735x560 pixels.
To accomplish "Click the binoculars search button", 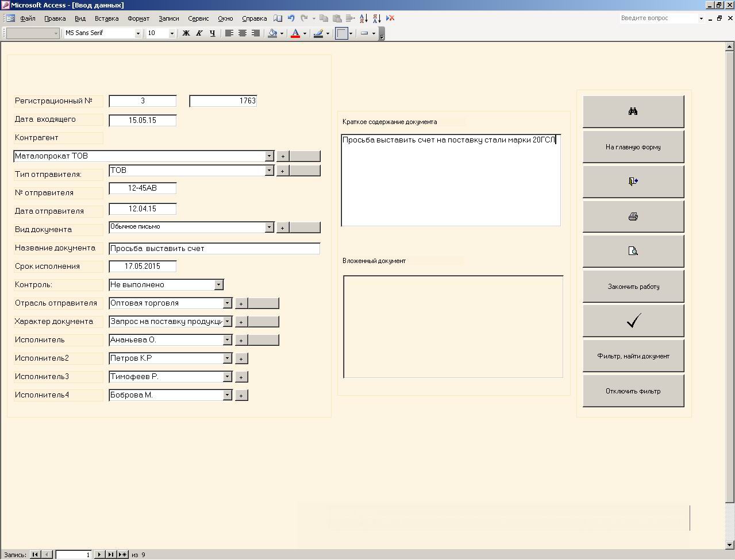I will click(x=633, y=111).
